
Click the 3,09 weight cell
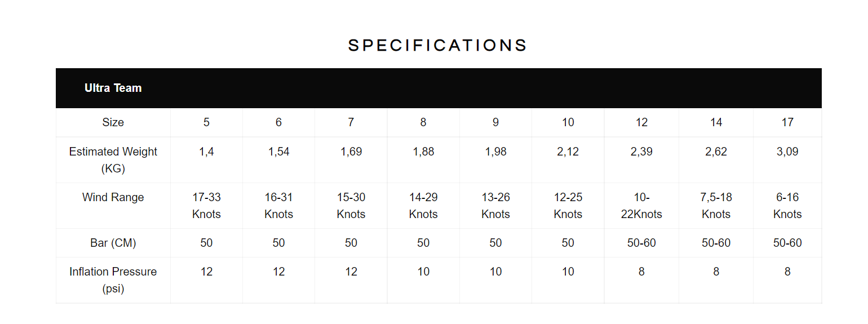click(787, 160)
